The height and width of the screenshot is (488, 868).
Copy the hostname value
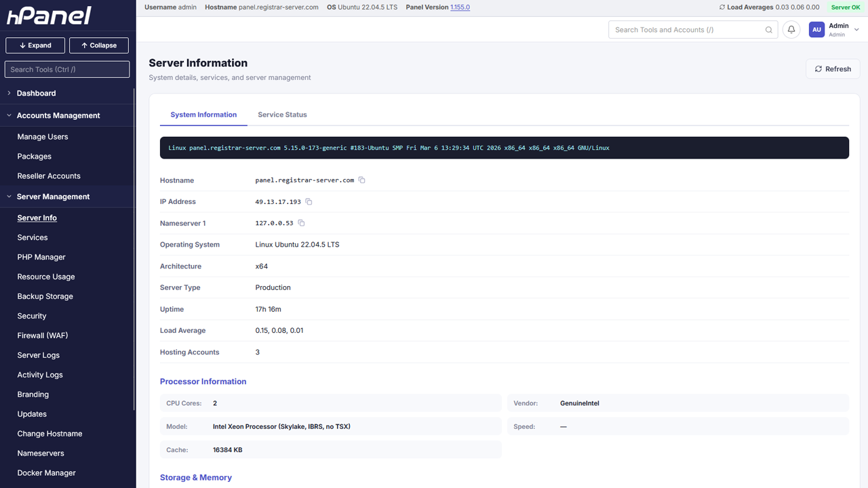(x=362, y=180)
